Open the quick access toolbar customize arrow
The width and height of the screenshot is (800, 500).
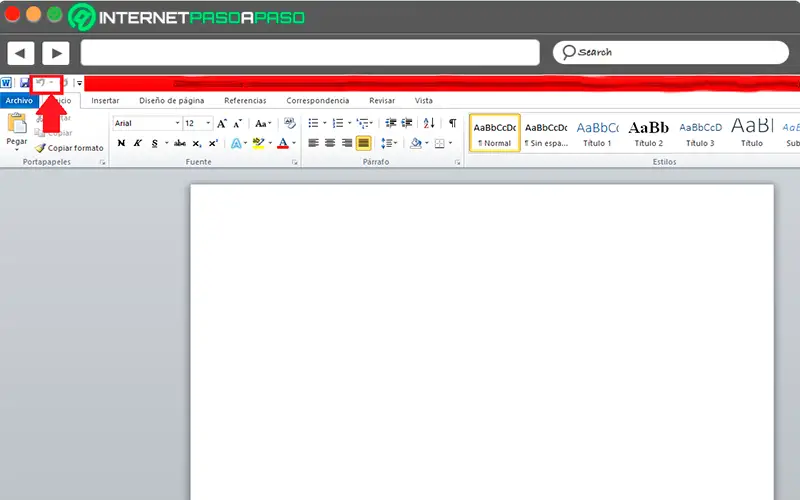[79, 83]
